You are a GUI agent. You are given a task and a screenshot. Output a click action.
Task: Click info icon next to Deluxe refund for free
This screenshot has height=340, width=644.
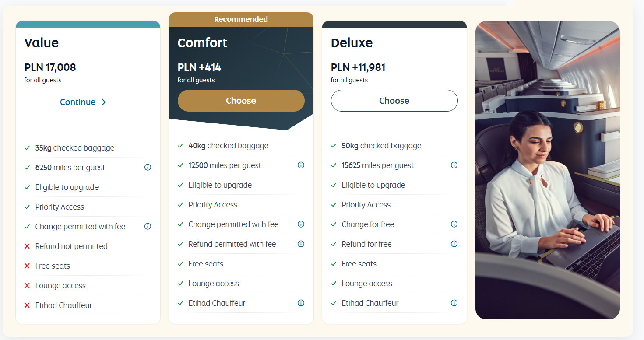pos(454,244)
